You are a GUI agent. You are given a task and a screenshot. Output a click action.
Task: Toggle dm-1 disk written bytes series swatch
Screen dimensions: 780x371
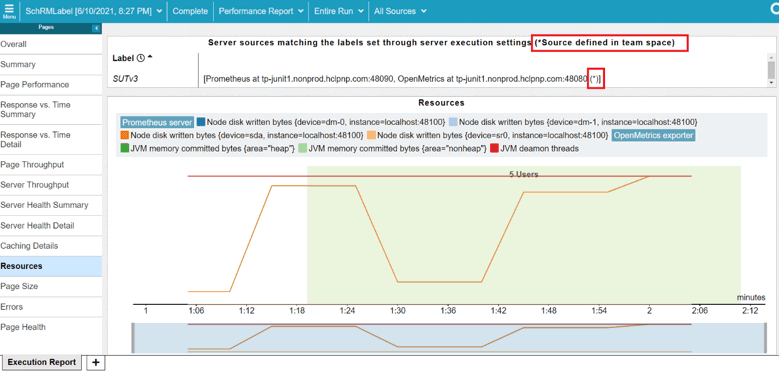coord(453,122)
